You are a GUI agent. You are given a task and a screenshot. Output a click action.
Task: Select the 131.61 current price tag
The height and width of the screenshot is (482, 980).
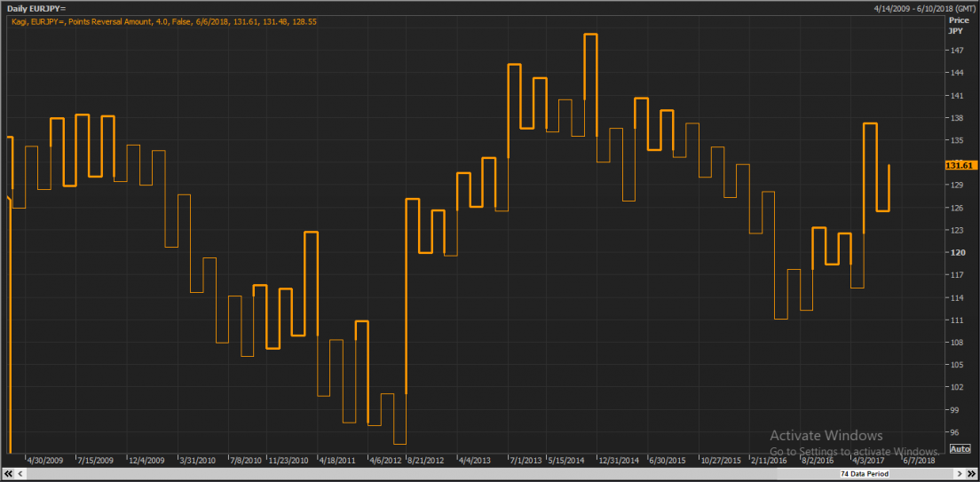click(x=960, y=165)
